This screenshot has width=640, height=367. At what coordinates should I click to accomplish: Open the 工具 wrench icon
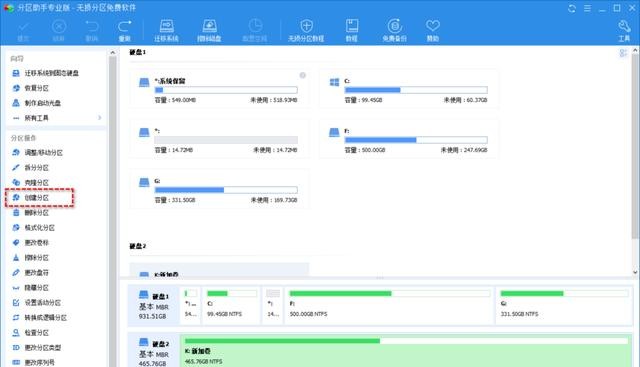point(624,26)
